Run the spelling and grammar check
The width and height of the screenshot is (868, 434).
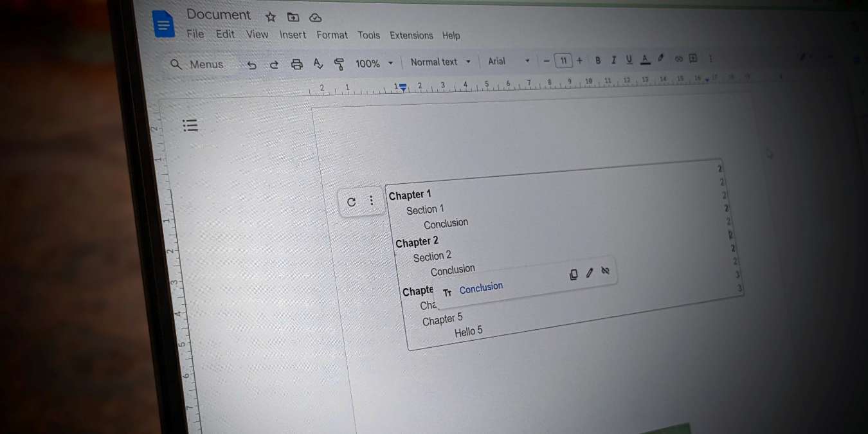point(318,64)
